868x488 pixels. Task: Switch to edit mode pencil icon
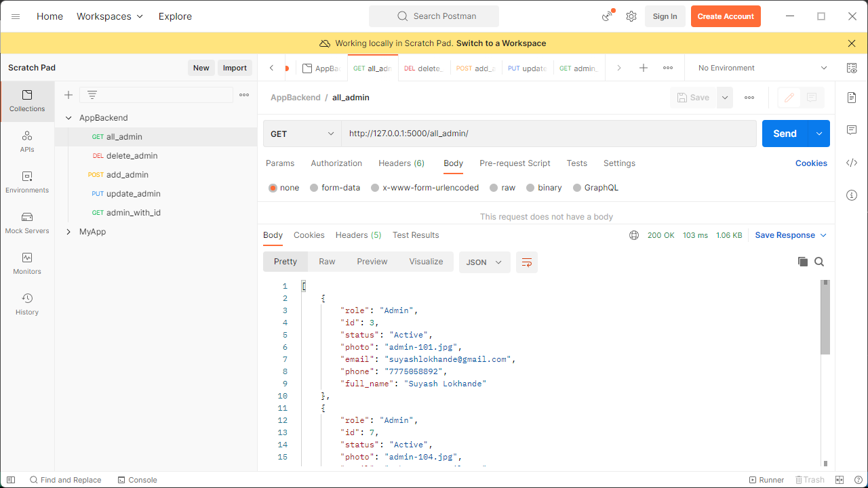(789, 98)
